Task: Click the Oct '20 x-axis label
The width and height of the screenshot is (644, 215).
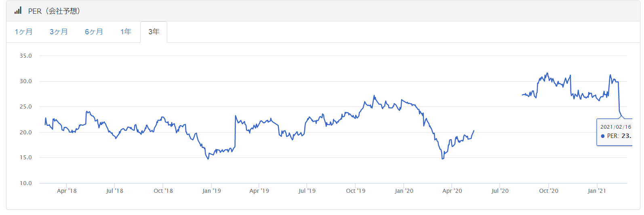Action: [x=548, y=191]
